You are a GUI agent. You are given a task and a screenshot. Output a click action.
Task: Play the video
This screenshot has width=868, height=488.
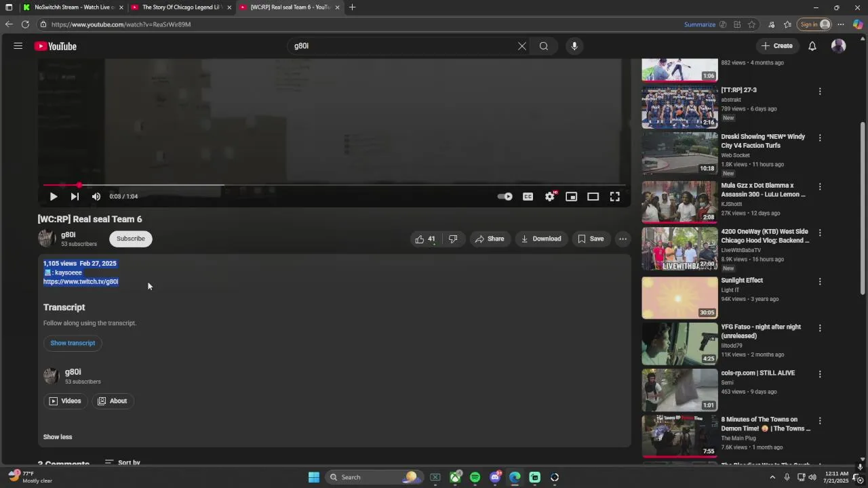point(54,197)
